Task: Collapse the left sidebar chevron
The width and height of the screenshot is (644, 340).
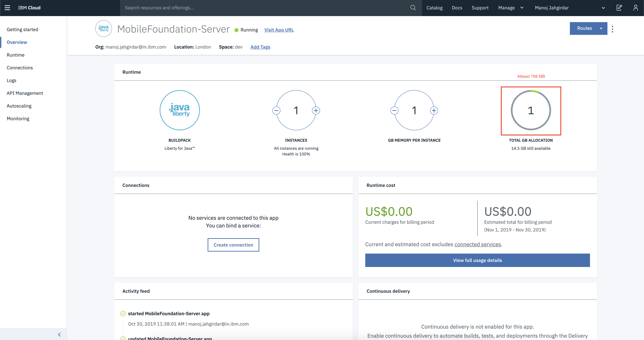Action: point(59,334)
